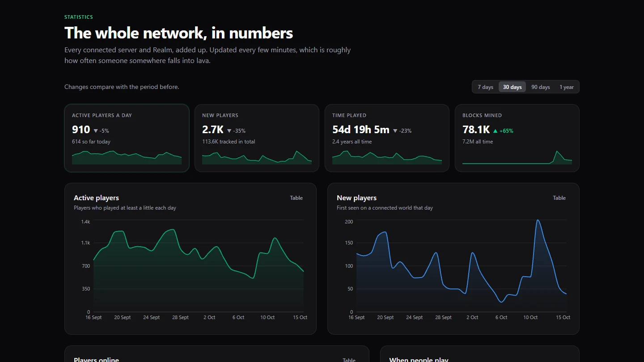Click the 'New players' chart title
The width and height of the screenshot is (644, 362).
pyautogui.click(x=356, y=198)
